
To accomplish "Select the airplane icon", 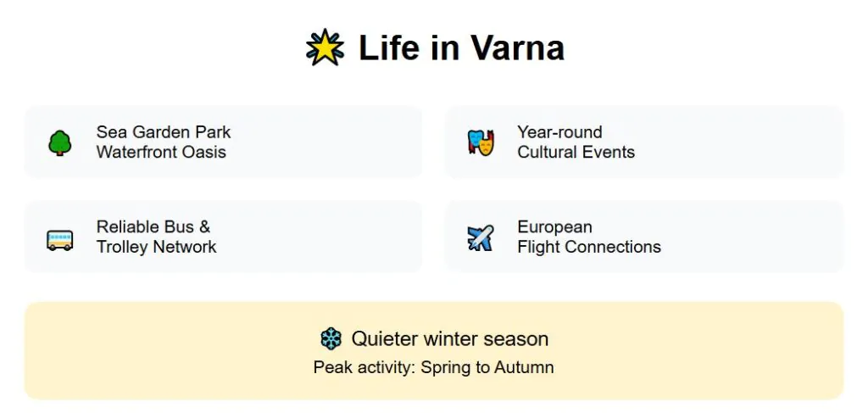I will [x=481, y=237].
